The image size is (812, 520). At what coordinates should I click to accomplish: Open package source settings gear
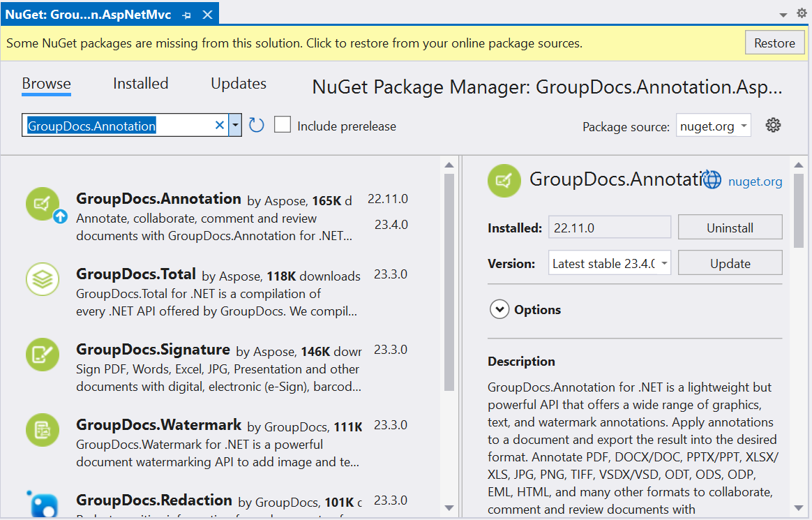(x=773, y=126)
